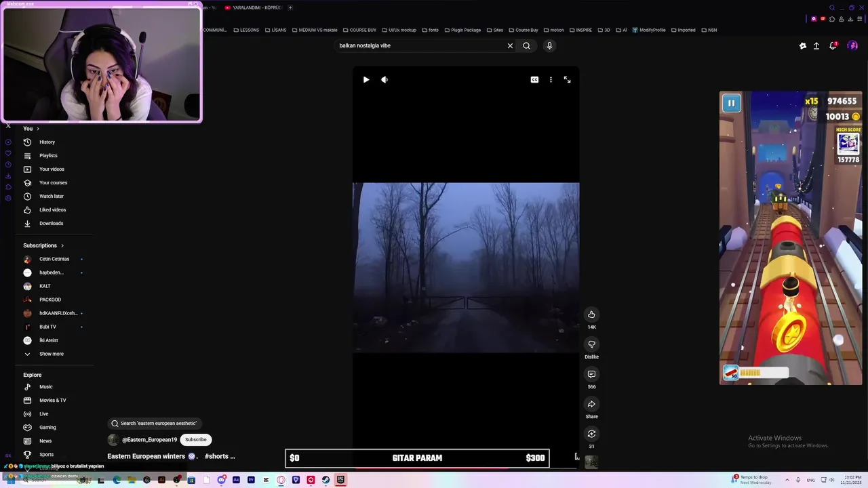The width and height of the screenshot is (868, 488).
Task: Like the Short with 14K likes
Action: 591,314
